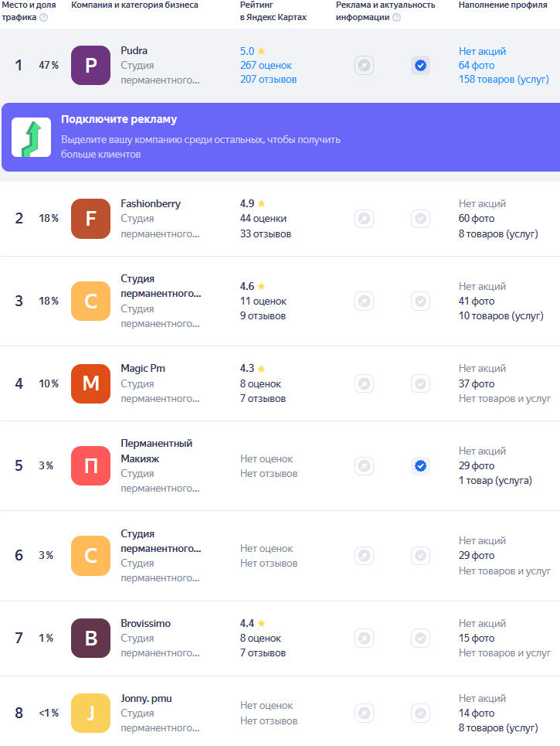Click Fashionberry's 33 отзывов text
The image size is (560, 746).
point(265,233)
